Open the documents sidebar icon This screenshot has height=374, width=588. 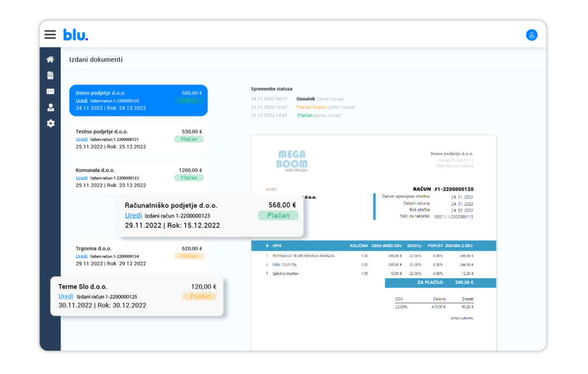pos(50,75)
